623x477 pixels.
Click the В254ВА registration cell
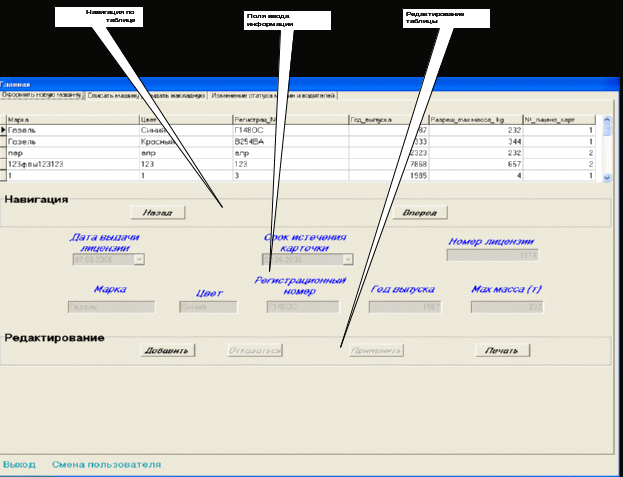point(290,141)
